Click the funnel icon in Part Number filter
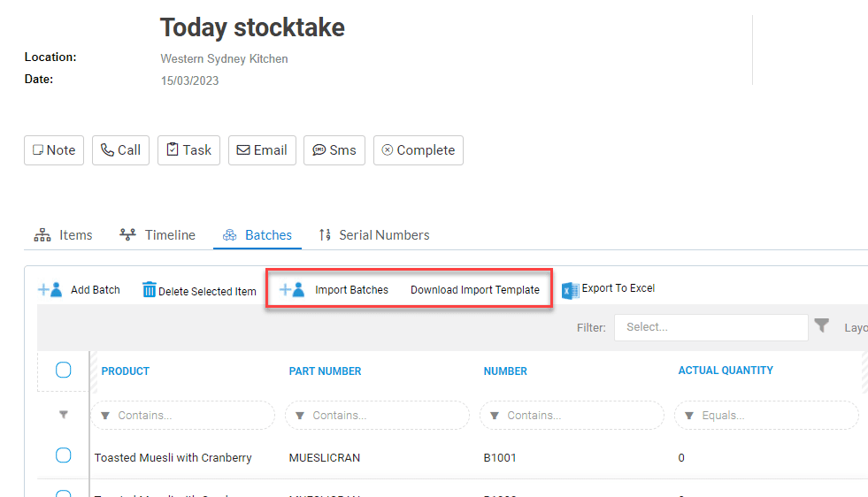The image size is (868, 497). click(300, 416)
